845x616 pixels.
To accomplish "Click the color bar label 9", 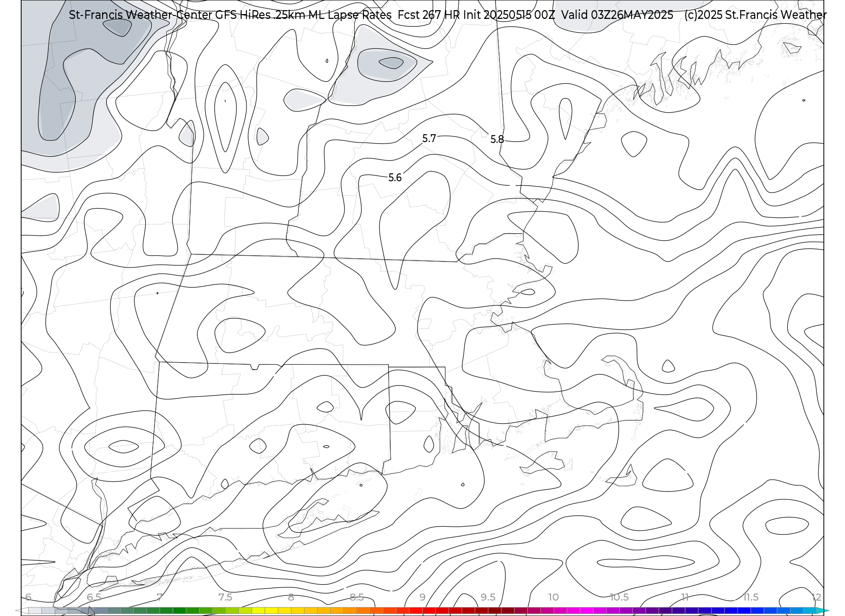I will 422,597.
